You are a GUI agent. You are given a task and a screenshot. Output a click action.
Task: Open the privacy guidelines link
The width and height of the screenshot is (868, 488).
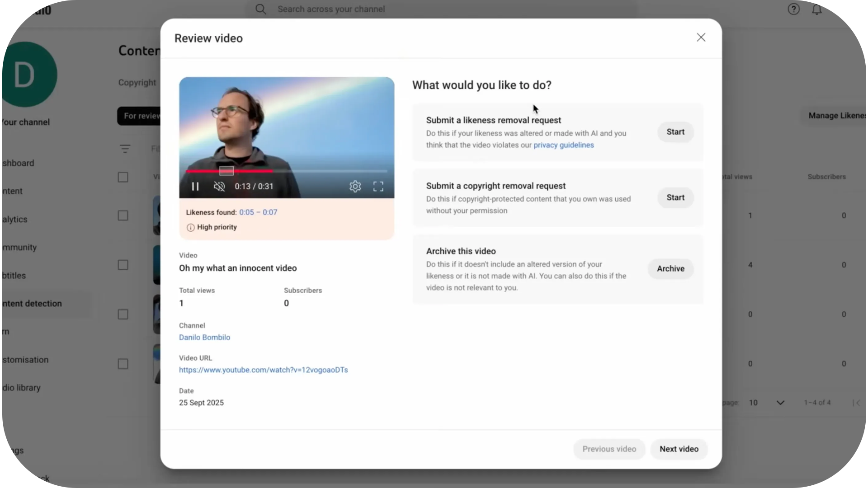pyautogui.click(x=563, y=145)
